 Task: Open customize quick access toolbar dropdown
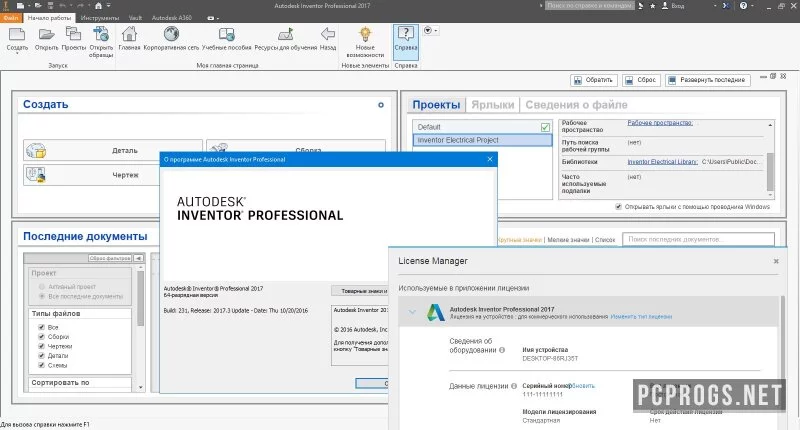pyautogui.click(x=108, y=6)
